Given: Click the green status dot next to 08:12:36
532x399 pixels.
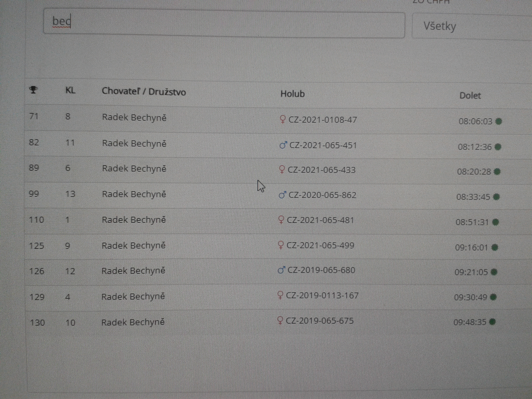Looking at the screenshot, I should [x=498, y=147].
